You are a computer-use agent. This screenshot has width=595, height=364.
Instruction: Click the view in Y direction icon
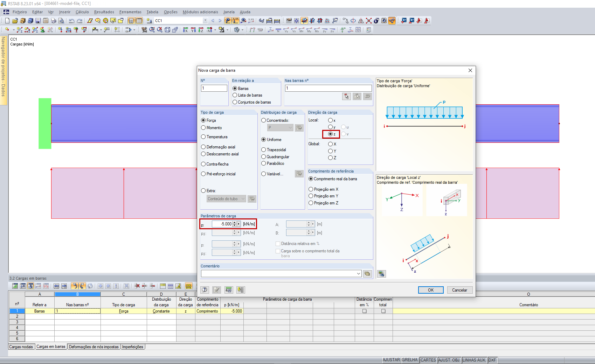(x=193, y=30)
